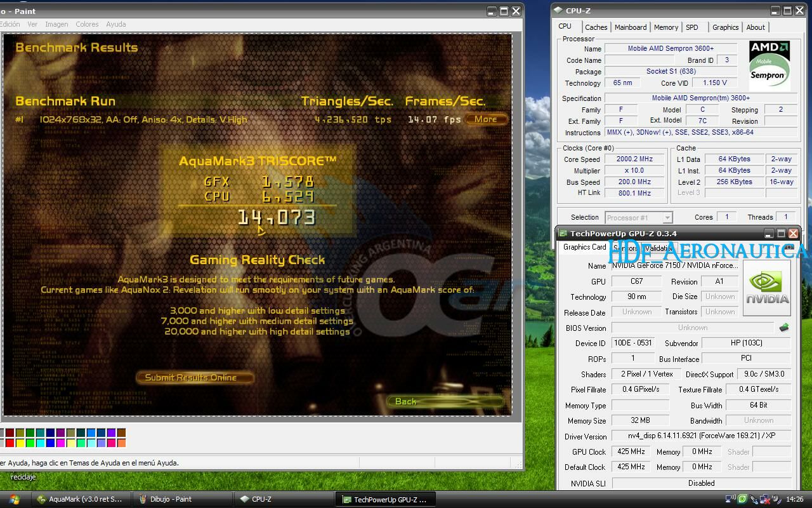
Task: Click the BIOS save chip icon in GPU-Z
Action: pyautogui.click(x=783, y=328)
